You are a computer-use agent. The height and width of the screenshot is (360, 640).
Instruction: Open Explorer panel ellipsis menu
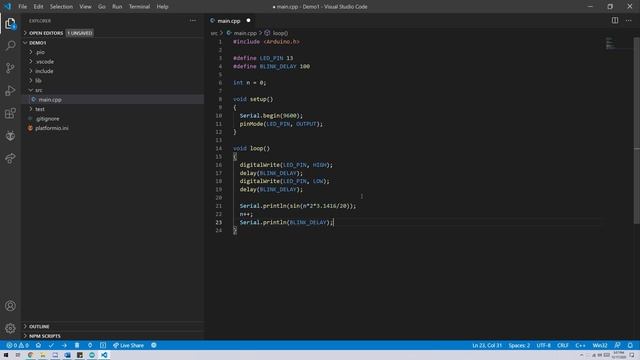(193, 20)
